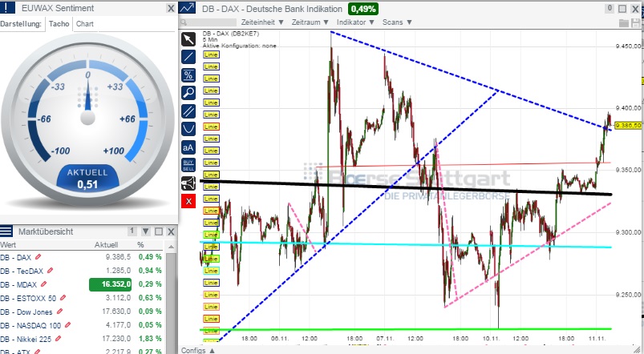The image size is (644, 354).
Task: Sort by the % column header
Action: pos(140,245)
